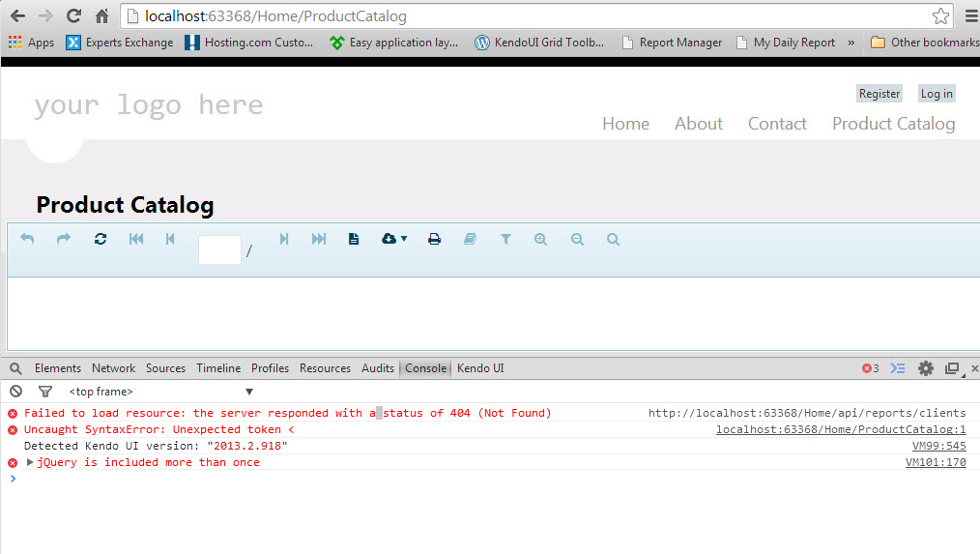Switch to the Kendo UI DevTools tab
Screen dimensions: 980x554
pos(480,368)
